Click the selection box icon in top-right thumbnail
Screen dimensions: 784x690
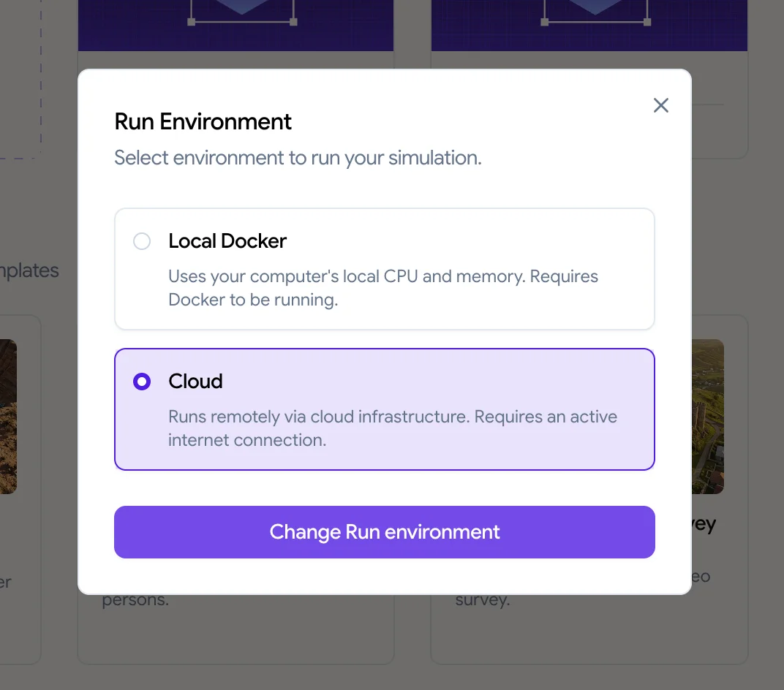(595, 12)
